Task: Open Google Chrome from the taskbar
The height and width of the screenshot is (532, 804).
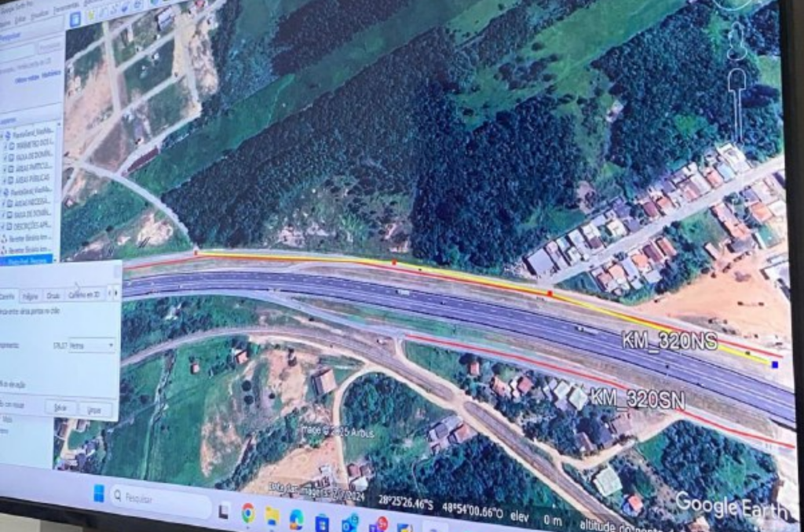Action: point(248,512)
